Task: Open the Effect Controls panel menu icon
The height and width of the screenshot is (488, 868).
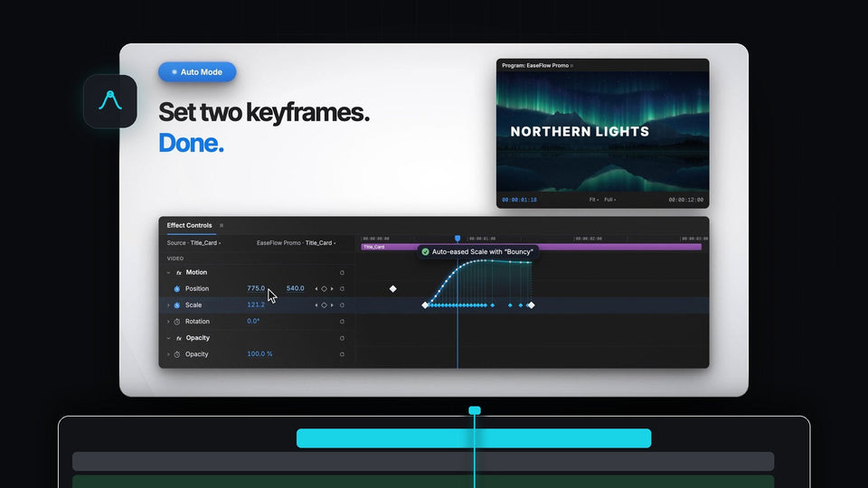Action: click(x=222, y=225)
